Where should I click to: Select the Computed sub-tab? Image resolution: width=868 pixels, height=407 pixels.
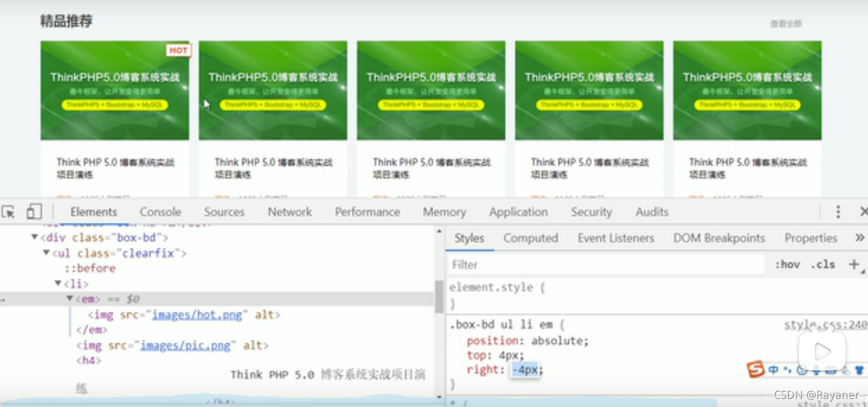530,238
